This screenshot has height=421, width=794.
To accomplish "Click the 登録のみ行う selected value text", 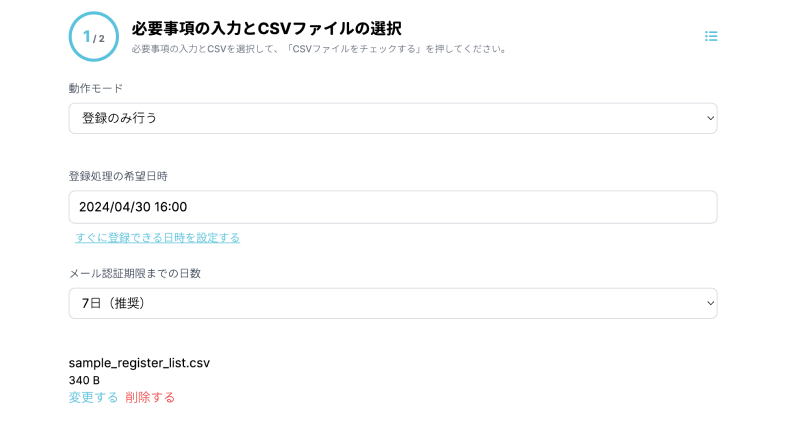I will tap(119, 118).
